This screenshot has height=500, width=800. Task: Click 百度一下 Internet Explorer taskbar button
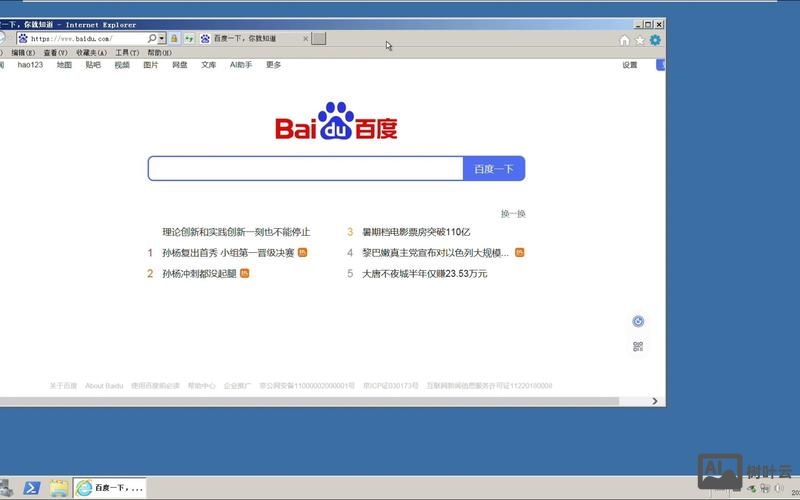110,488
